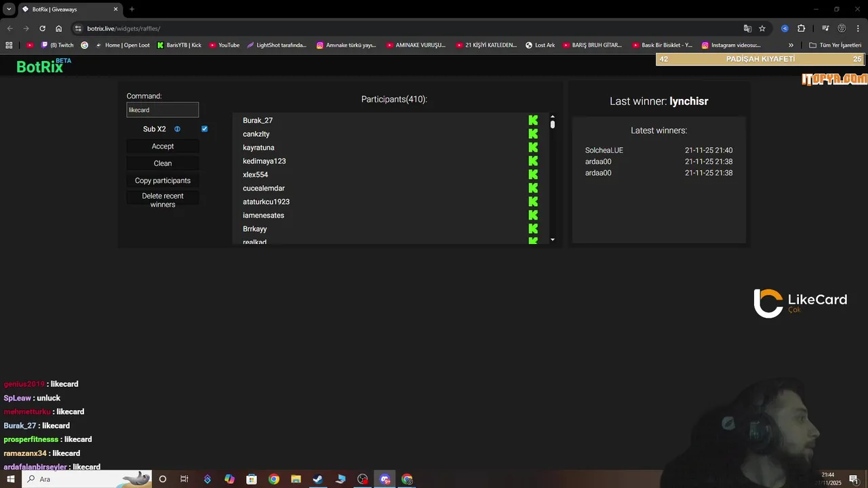Click the participants list scroll up arrow
This screenshot has width=868, height=488.
553,117
